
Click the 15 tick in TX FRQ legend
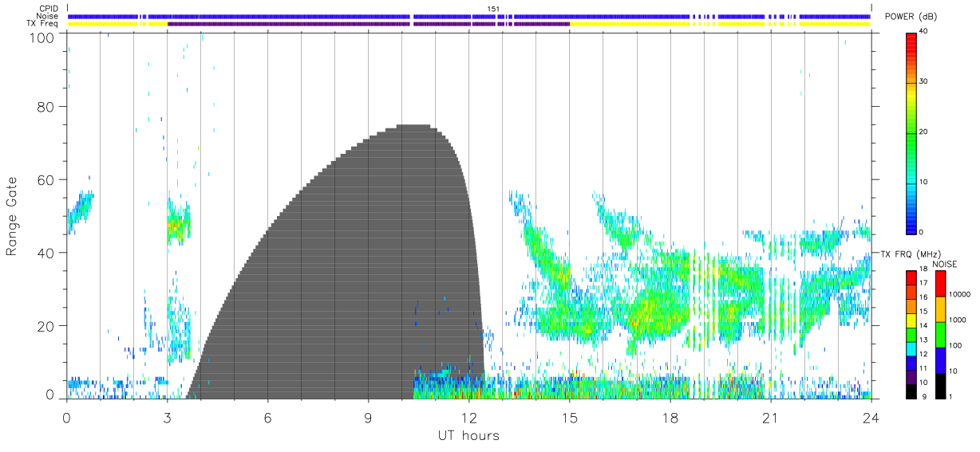point(923,312)
